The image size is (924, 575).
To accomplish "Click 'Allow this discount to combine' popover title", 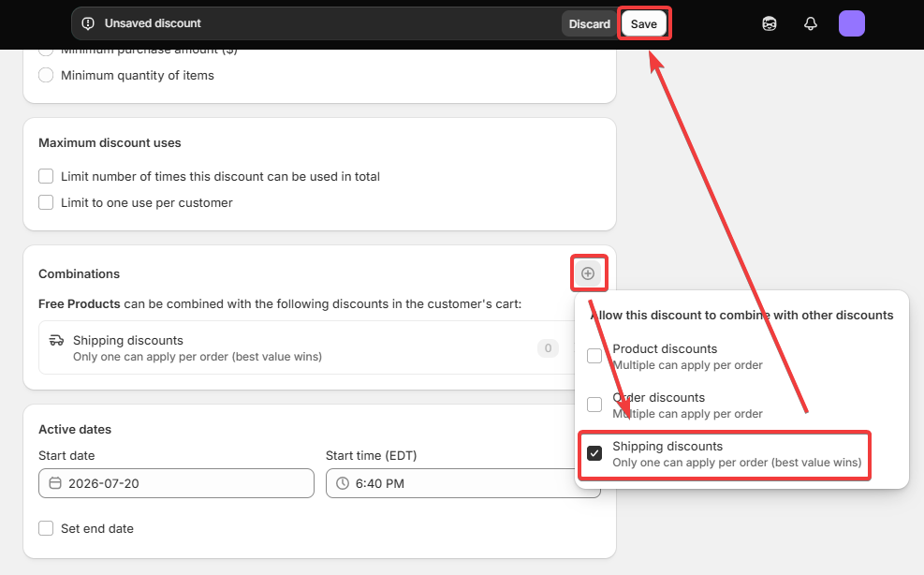I will coord(741,315).
